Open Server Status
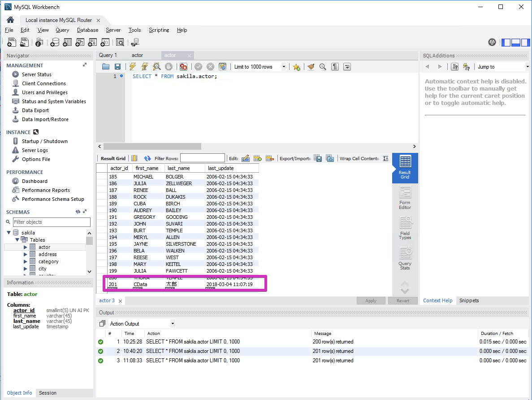532x400 pixels. coord(37,74)
